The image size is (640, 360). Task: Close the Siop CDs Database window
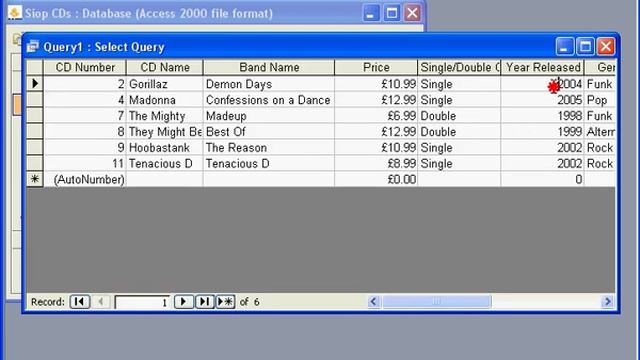pos(412,13)
